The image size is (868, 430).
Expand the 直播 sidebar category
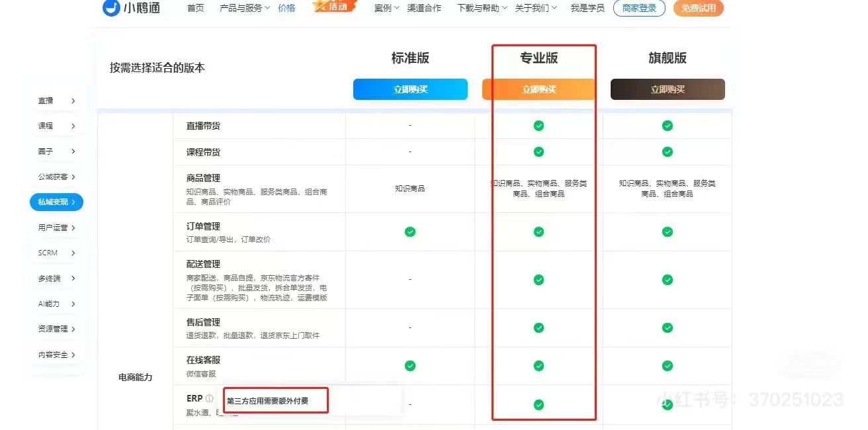[x=56, y=101]
